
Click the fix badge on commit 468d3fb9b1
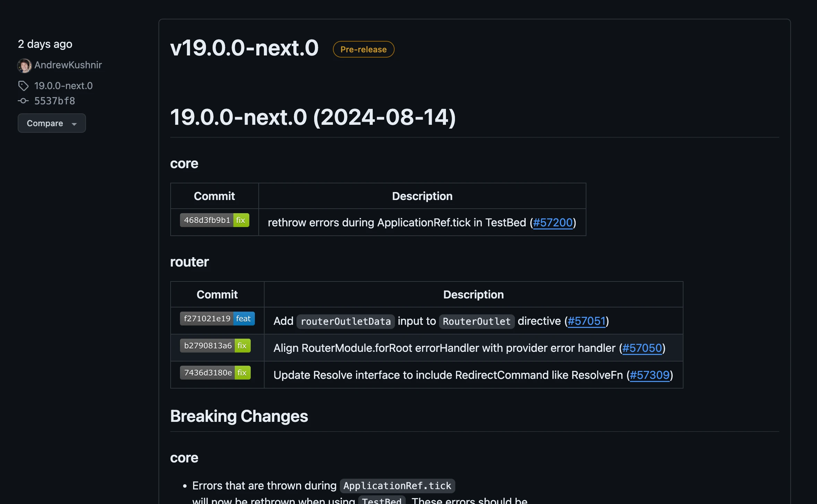(240, 220)
